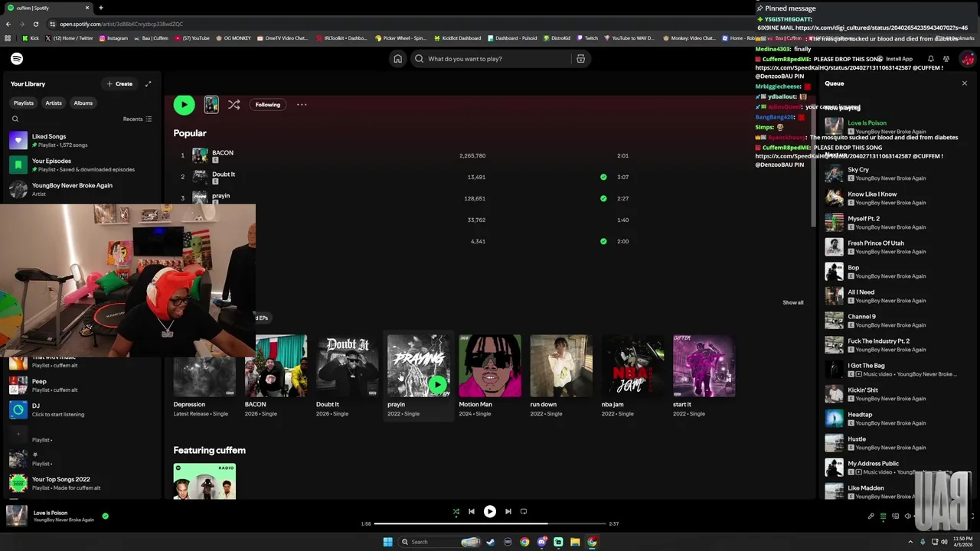Image resolution: width=980 pixels, height=551 pixels.
Task: Open YoungBoy Never Broke Again artist in library
Action: 83,189
